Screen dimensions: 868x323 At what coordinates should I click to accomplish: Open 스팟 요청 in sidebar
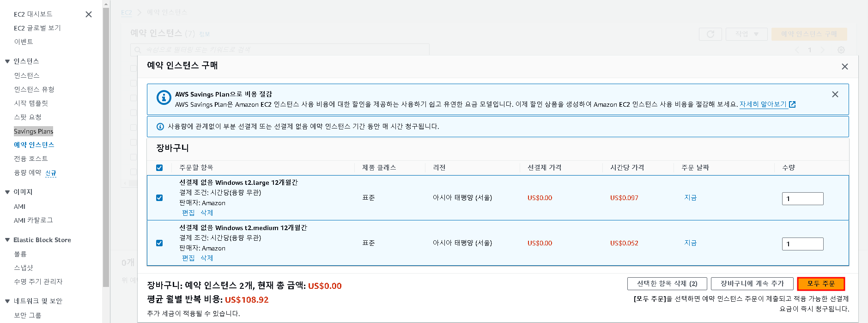pyautogui.click(x=28, y=117)
